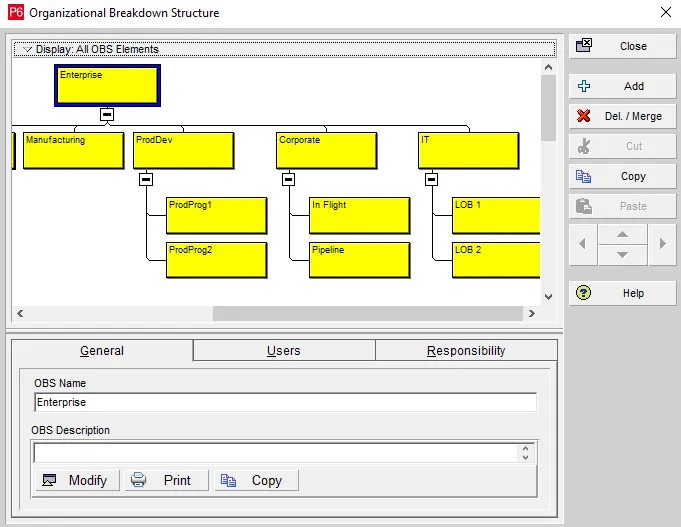
Task: Click the P6 application icon
Action: (16, 12)
